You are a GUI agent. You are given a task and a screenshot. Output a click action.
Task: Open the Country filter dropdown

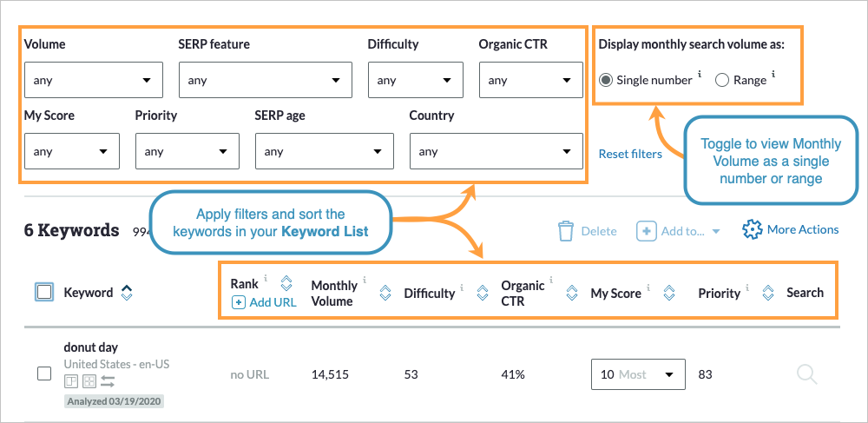[496, 151]
